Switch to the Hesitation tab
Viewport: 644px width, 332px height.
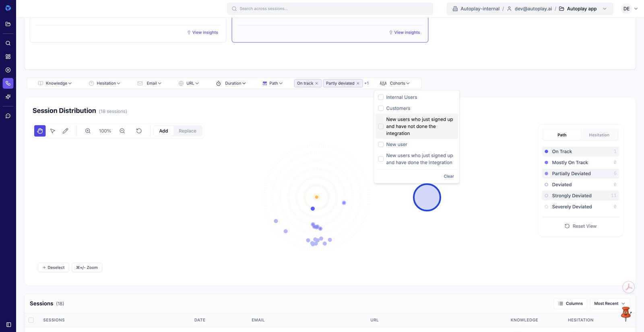(x=599, y=135)
